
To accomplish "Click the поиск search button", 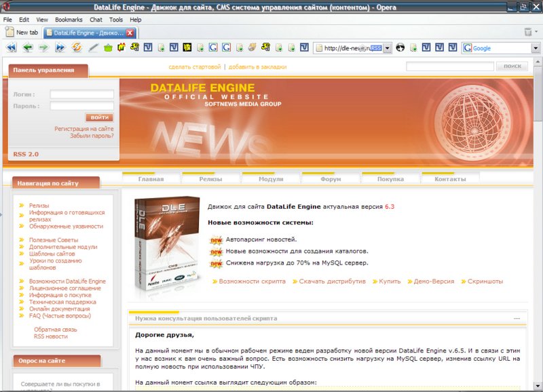I will click(x=512, y=66).
